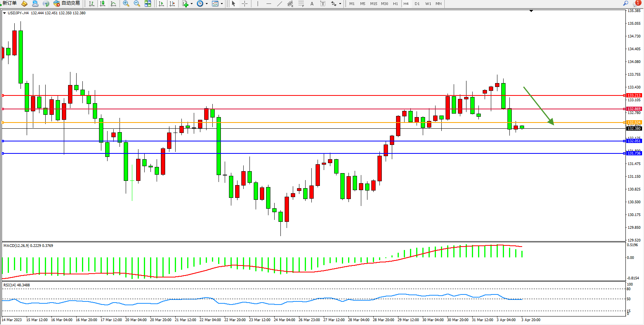Click the zoom out magnifier icon
This screenshot has height=325, width=644.
137,4
